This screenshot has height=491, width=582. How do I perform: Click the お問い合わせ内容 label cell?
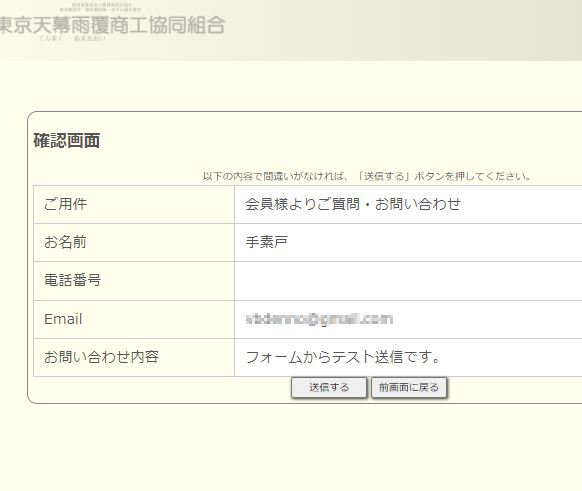coord(134,357)
